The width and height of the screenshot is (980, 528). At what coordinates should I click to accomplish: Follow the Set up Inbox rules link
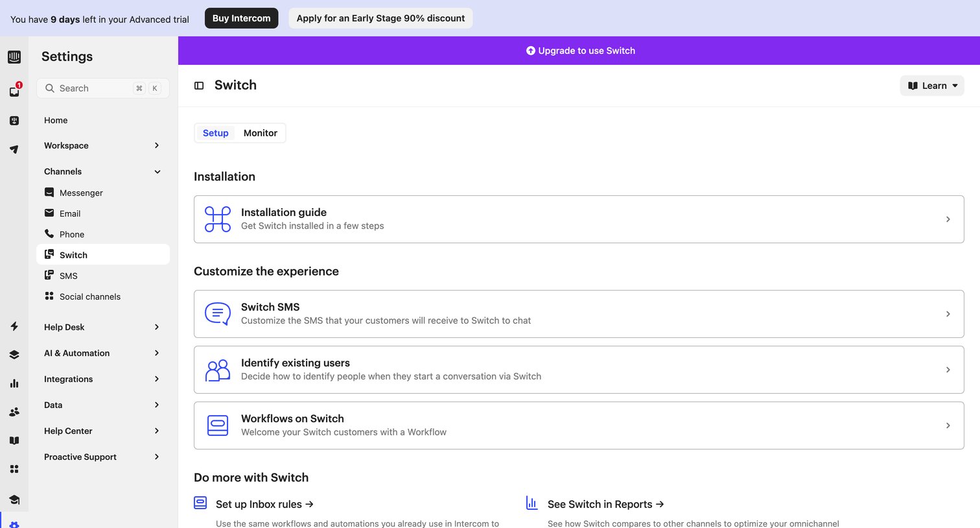pyautogui.click(x=264, y=504)
